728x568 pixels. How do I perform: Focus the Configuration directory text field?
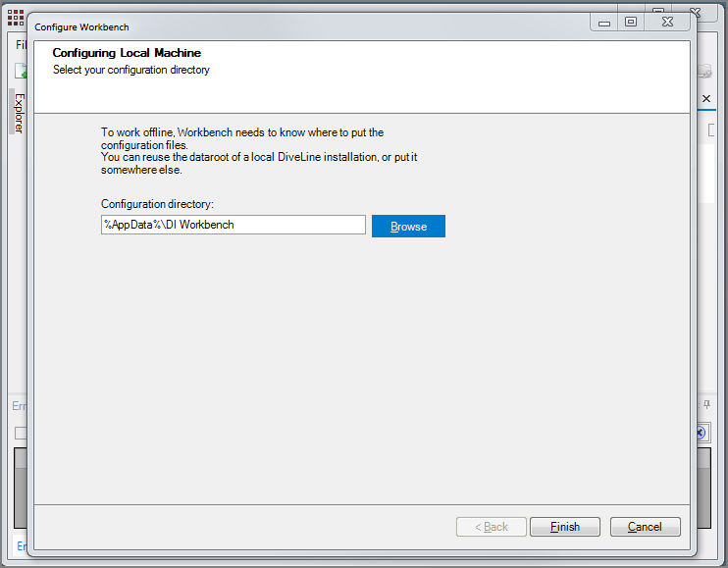(x=233, y=225)
